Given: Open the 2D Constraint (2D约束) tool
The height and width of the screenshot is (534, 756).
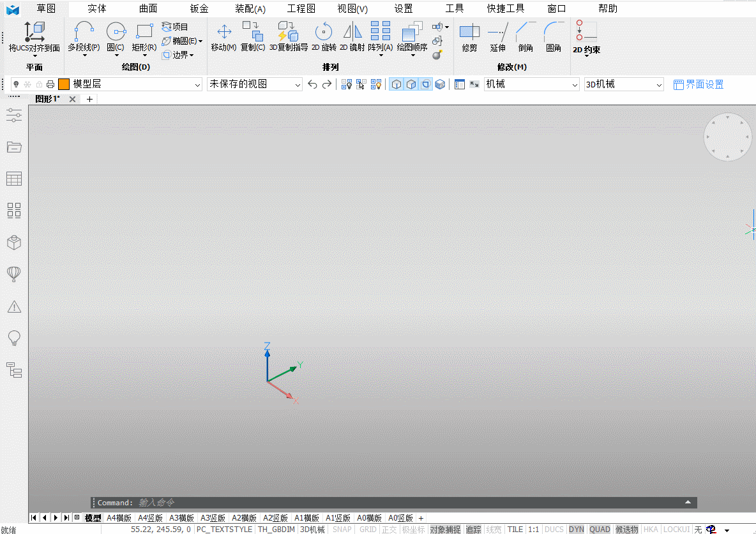Looking at the screenshot, I should (586, 37).
